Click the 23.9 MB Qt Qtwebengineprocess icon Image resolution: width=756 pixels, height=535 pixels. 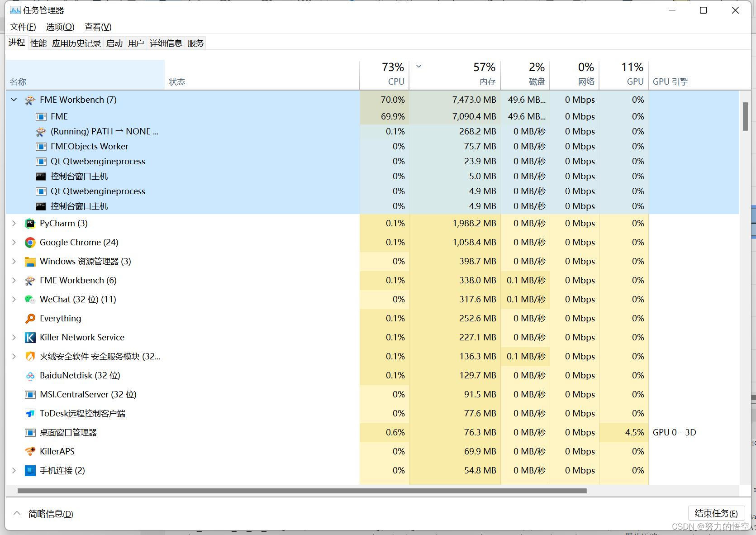pos(41,162)
